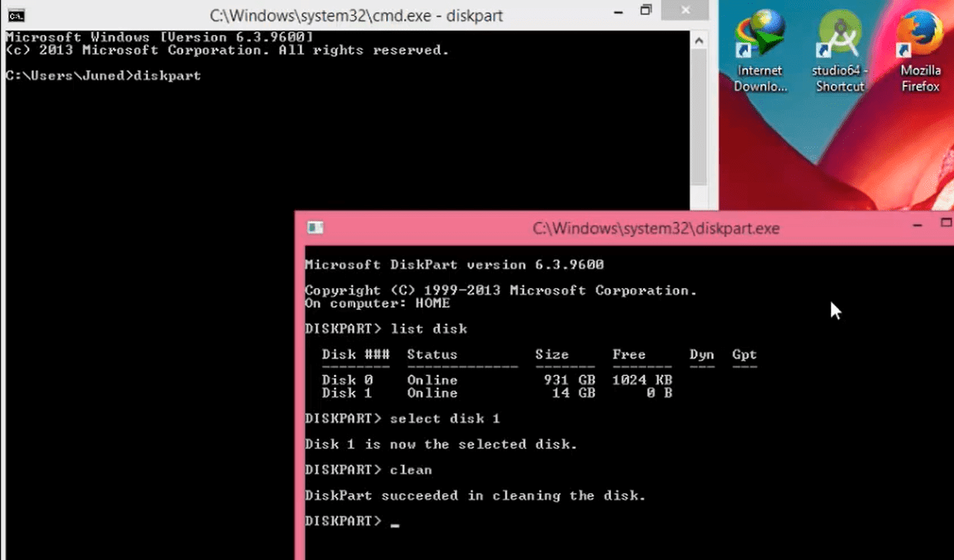Click the cmd.exe scrollbar up arrow
This screenshot has height=560, width=954.
point(699,40)
